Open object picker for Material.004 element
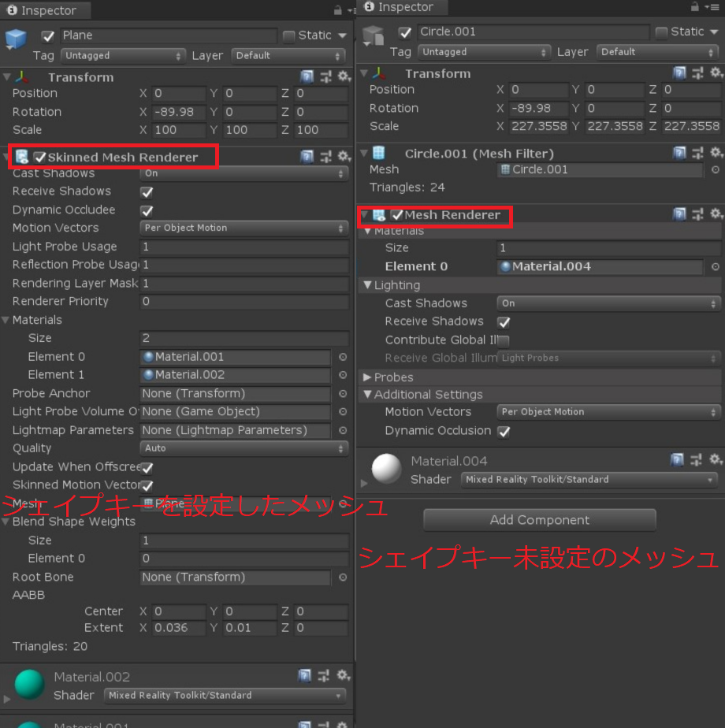This screenshot has height=728, width=725. 716,266
